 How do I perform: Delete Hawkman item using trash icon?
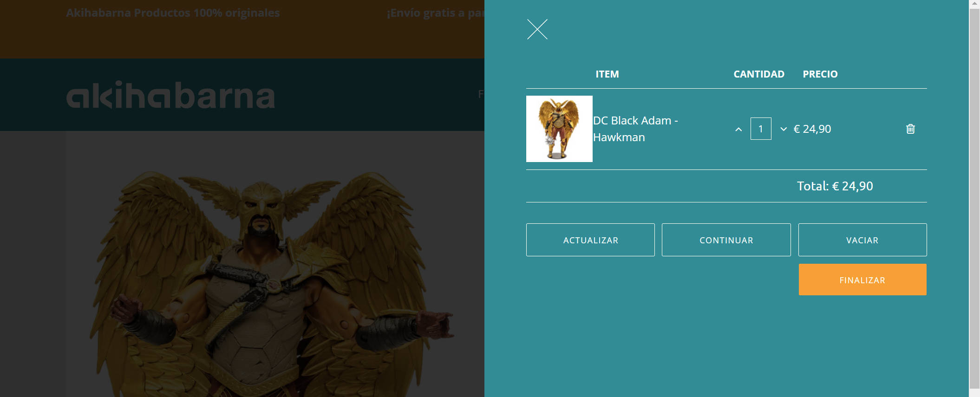pyautogui.click(x=910, y=129)
